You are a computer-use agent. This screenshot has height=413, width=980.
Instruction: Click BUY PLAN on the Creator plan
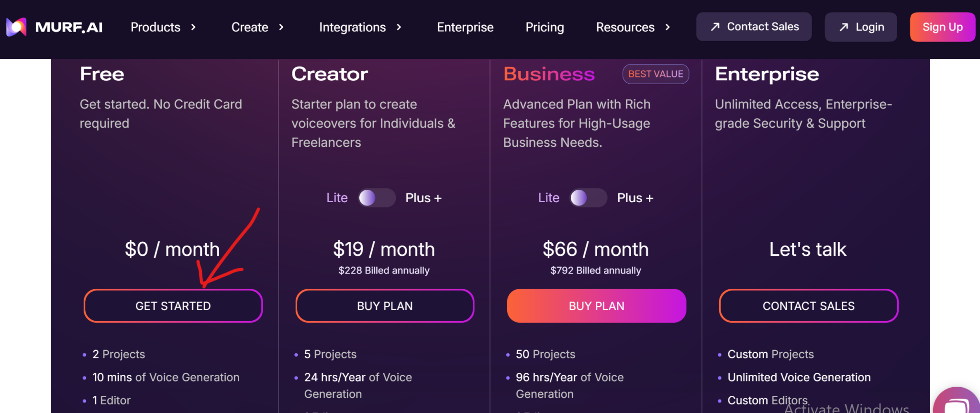(384, 306)
